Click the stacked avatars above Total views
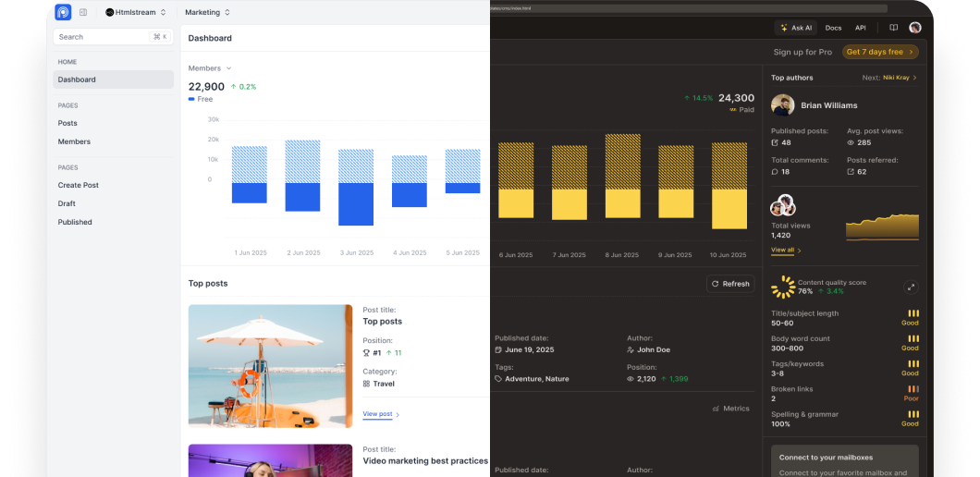Screen dimensions: 980x477 tap(783, 205)
